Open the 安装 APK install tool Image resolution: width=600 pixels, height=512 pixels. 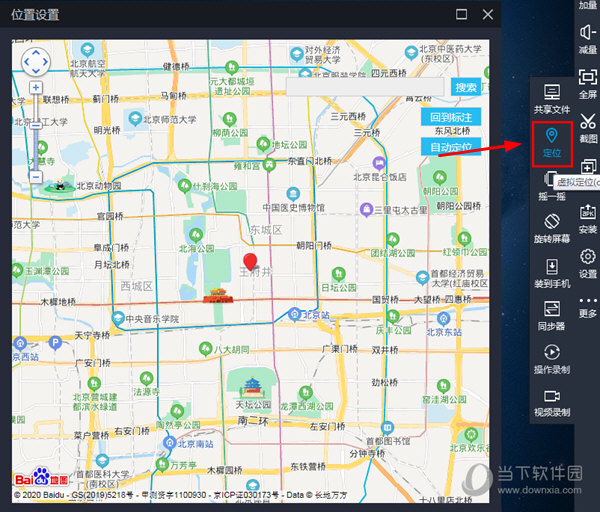click(588, 219)
